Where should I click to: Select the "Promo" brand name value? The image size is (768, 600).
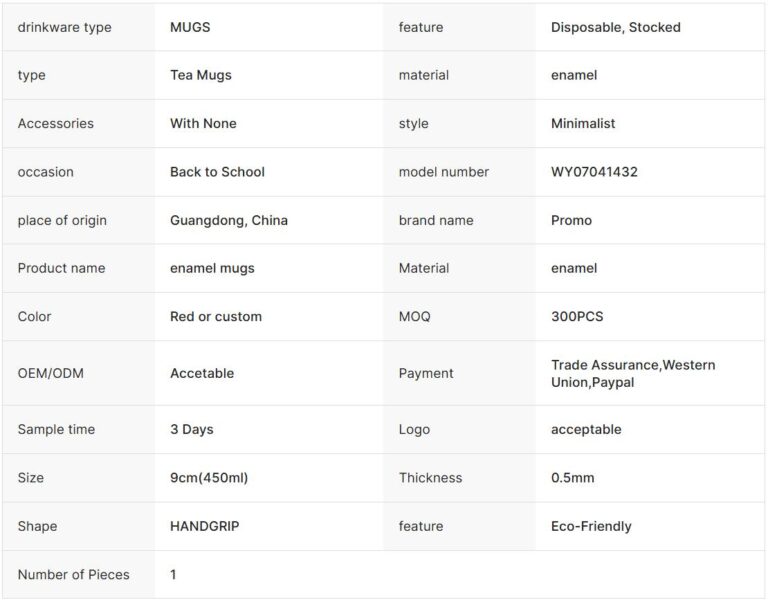pyautogui.click(x=571, y=220)
